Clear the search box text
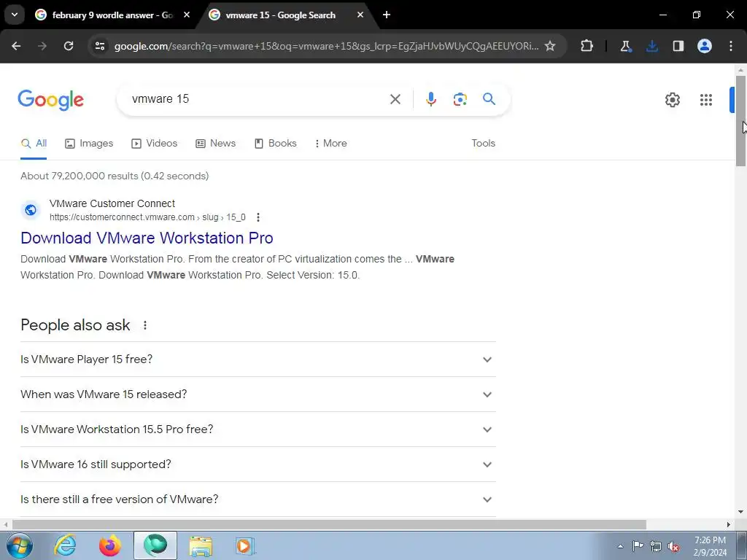747x560 pixels. pos(395,99)
